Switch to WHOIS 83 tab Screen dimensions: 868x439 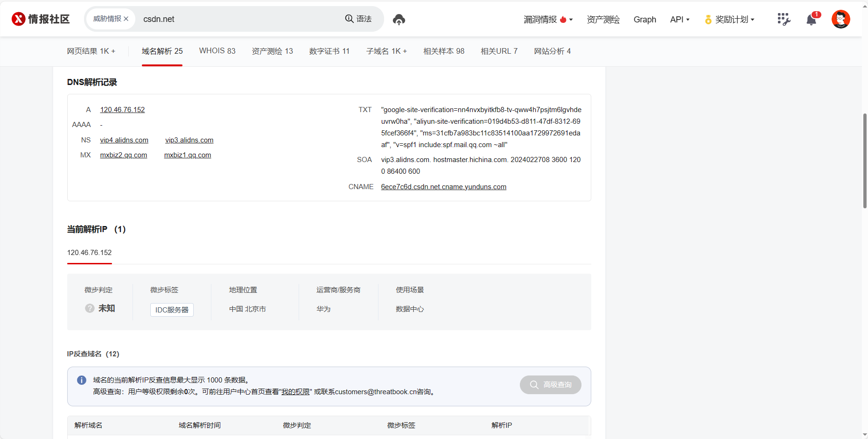click(217, 51)
